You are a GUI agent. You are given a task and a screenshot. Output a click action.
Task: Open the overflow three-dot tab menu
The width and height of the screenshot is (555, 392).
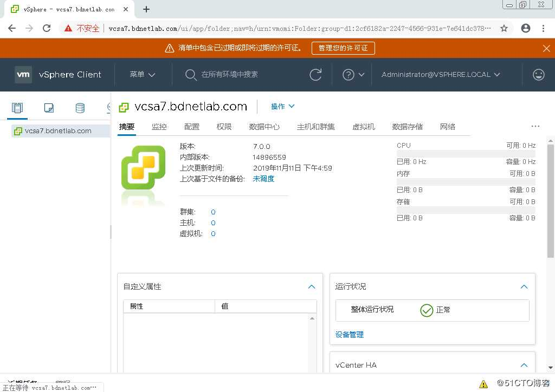[535, 126]
